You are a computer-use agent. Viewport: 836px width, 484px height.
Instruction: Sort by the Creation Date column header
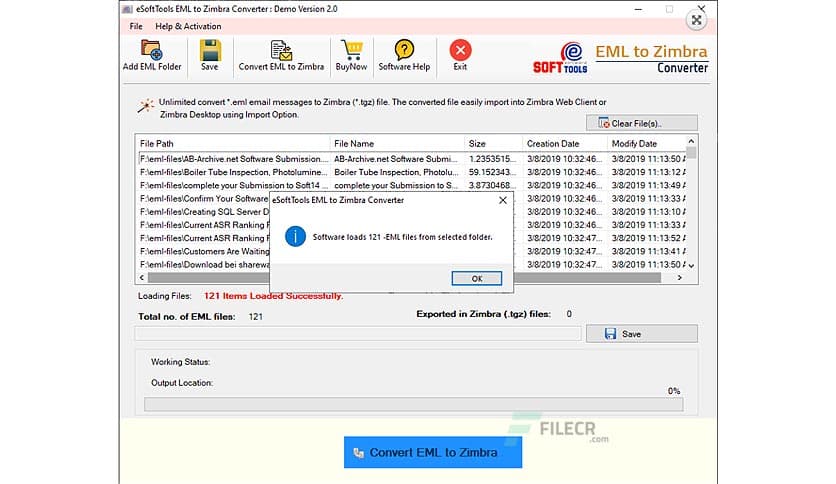565,143
